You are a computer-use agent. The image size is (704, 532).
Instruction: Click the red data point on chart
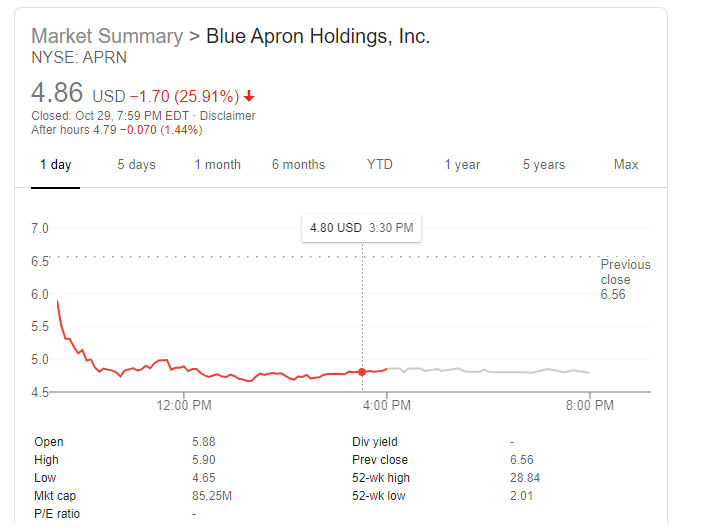tap(362, 372)
